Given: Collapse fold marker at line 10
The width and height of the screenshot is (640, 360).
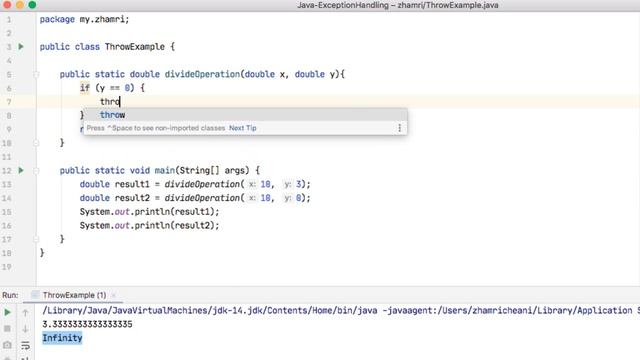Looking at the screenshot, I should pos(36,143).
